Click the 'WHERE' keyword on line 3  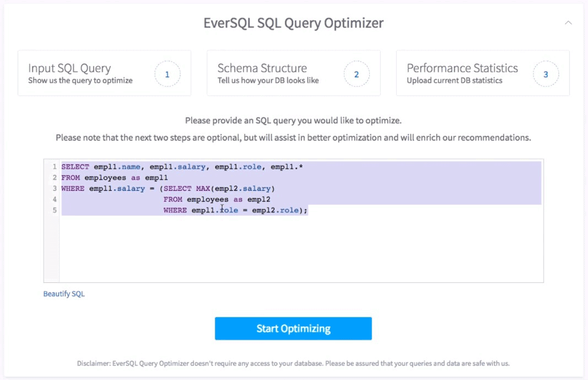click(73, 189)
